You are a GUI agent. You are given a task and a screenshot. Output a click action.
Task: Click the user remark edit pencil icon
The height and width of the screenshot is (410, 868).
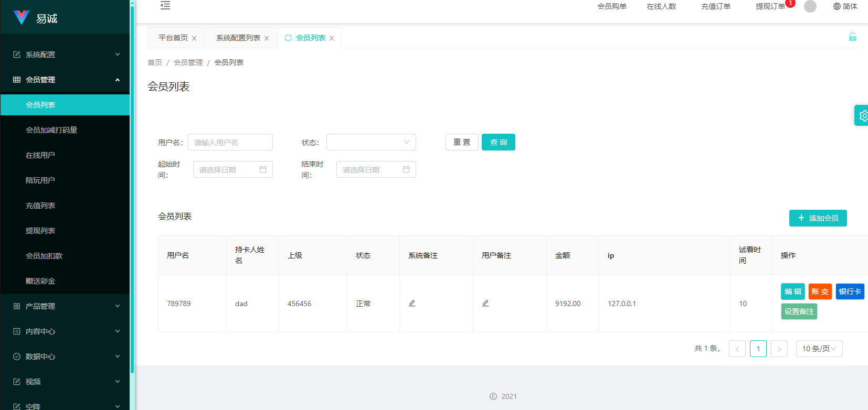pyautogui.click(x=485, y=303)
